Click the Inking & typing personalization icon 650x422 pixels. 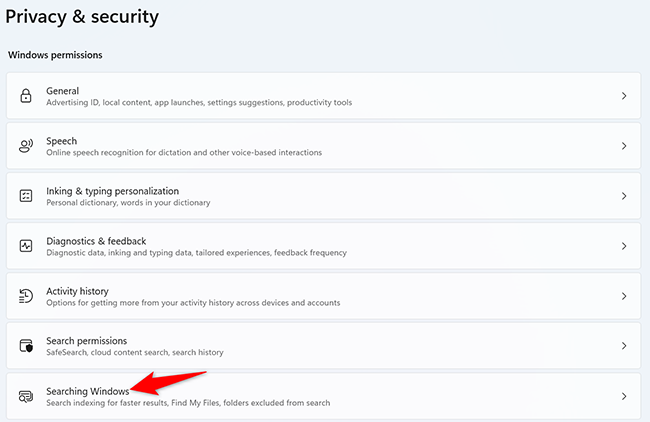click(26, 196)
